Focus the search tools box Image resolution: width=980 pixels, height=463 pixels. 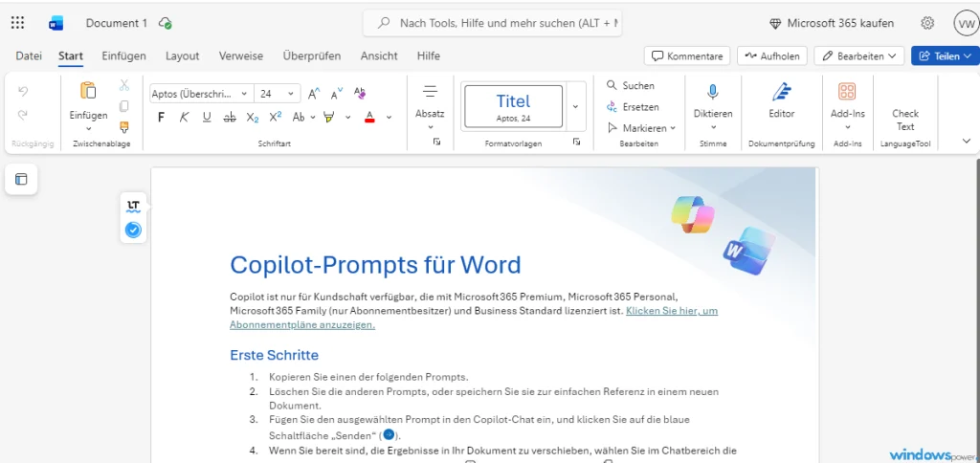point(493,23)
